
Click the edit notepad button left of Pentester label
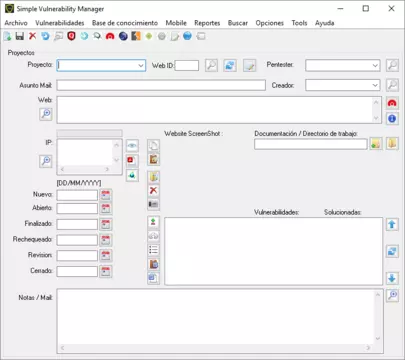click(x=249, y=65)
